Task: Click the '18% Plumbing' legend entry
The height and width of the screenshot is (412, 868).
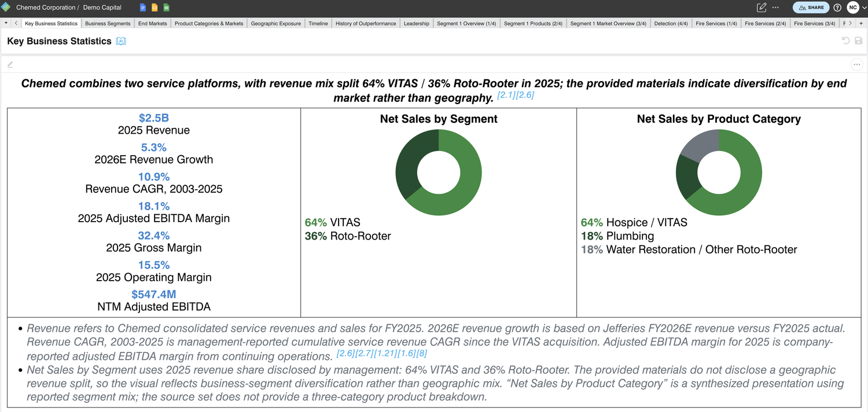Action: [617, 236]
